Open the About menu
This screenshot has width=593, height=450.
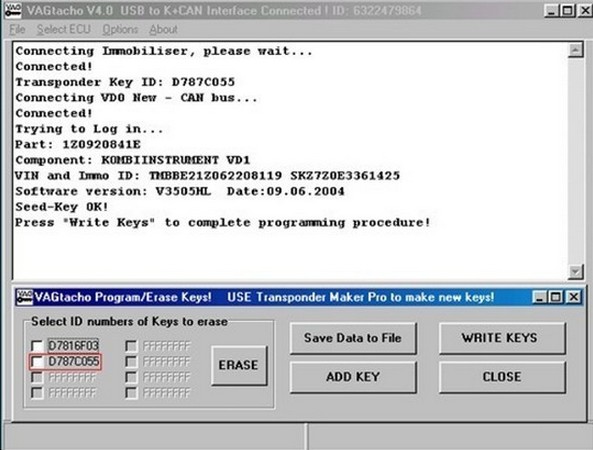pos(163,29)
